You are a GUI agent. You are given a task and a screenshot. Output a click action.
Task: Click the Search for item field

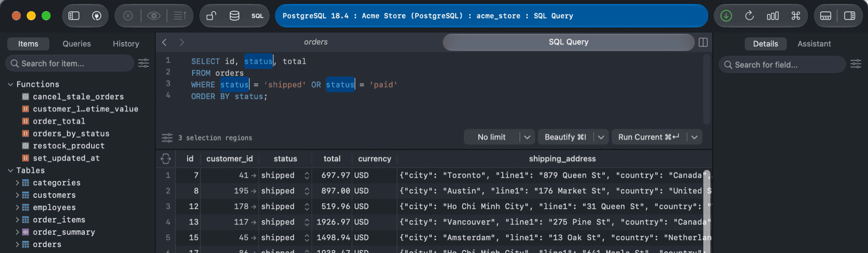pyautogui.click(x=69, y=64)
